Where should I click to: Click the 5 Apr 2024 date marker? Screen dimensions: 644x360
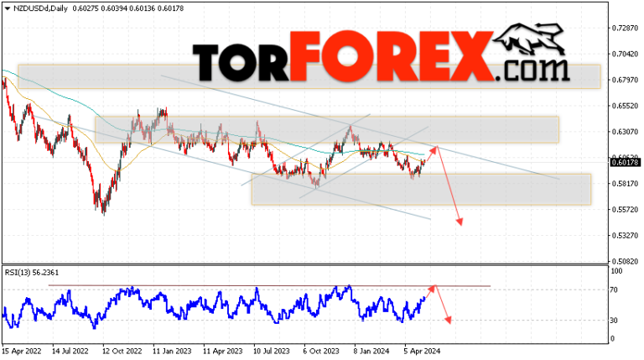[423, 352]
